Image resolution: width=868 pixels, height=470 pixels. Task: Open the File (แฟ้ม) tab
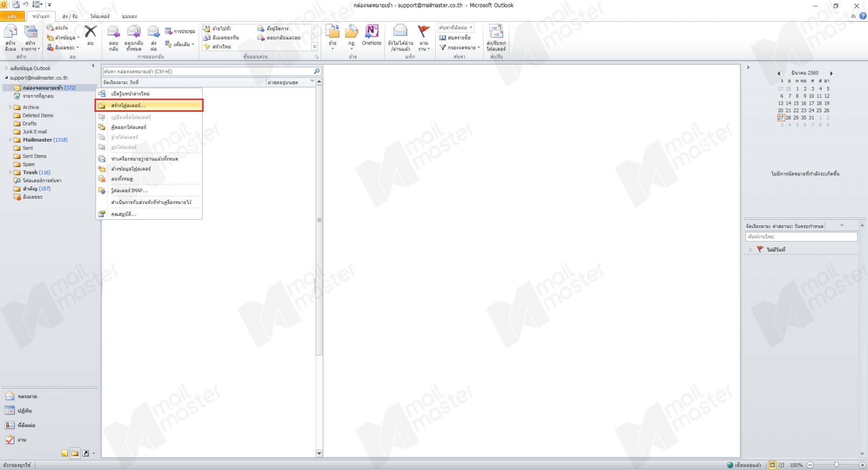click(x=12, y=16)
